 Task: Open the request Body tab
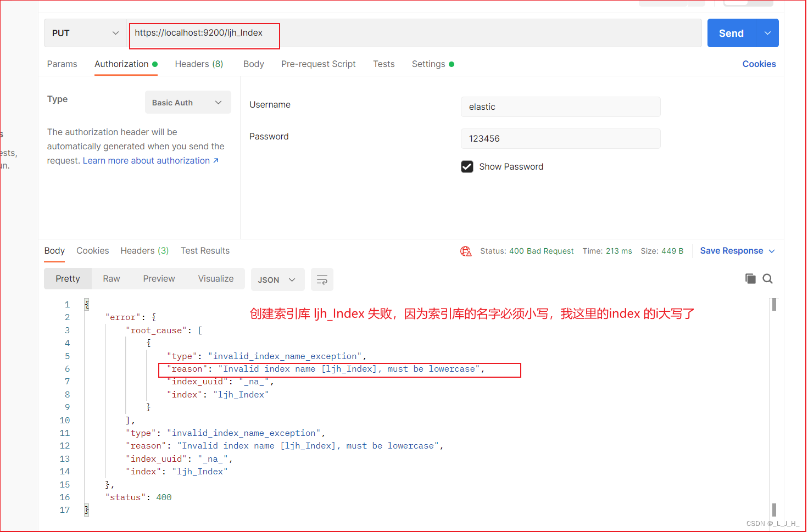(x=254, y=64)
